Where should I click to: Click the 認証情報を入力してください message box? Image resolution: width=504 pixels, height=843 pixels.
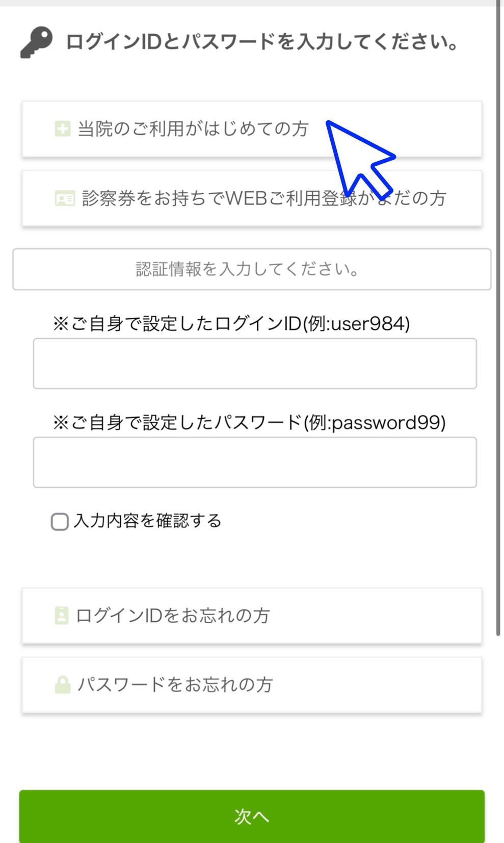252,269
